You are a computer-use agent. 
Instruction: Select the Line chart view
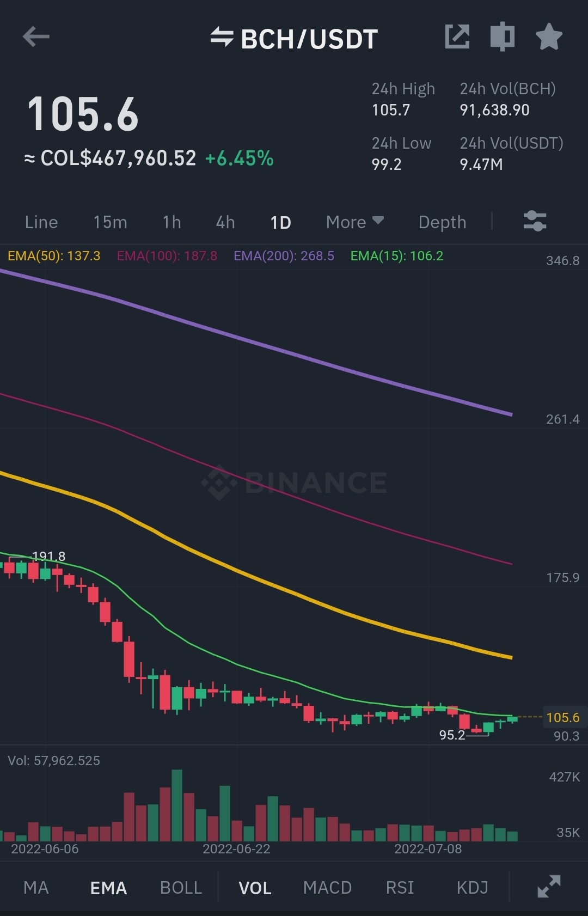pyautogui.click(x=41, y=222)
